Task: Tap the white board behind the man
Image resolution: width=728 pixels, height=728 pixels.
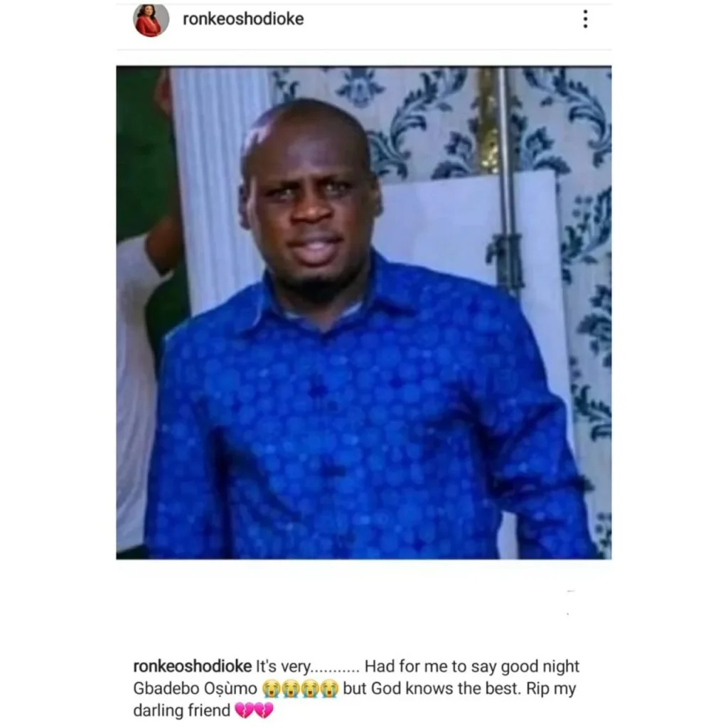Action: [464, 223]
